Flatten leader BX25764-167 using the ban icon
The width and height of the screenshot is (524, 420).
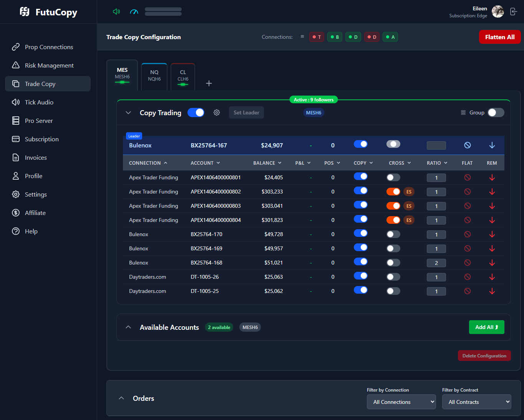pos(467,145)
